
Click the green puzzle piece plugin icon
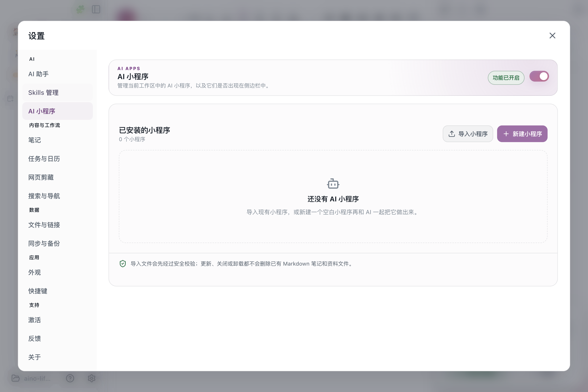(81, 10)
